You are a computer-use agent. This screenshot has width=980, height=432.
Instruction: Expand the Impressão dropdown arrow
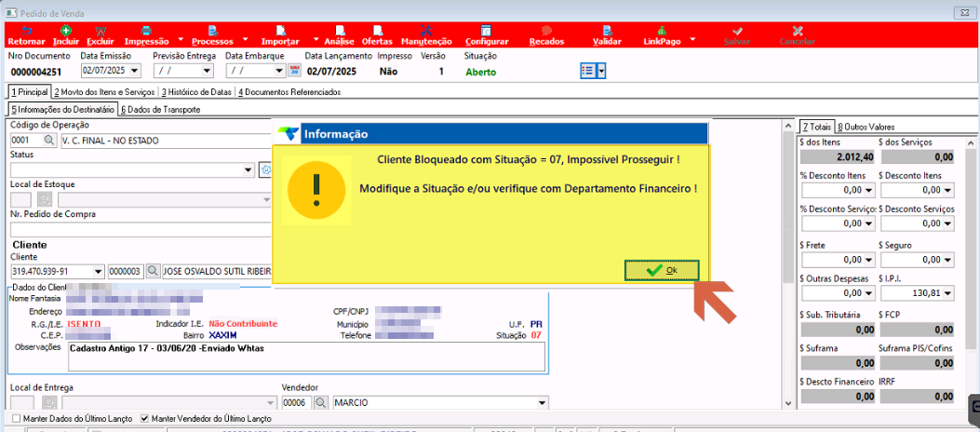(180, 39)
